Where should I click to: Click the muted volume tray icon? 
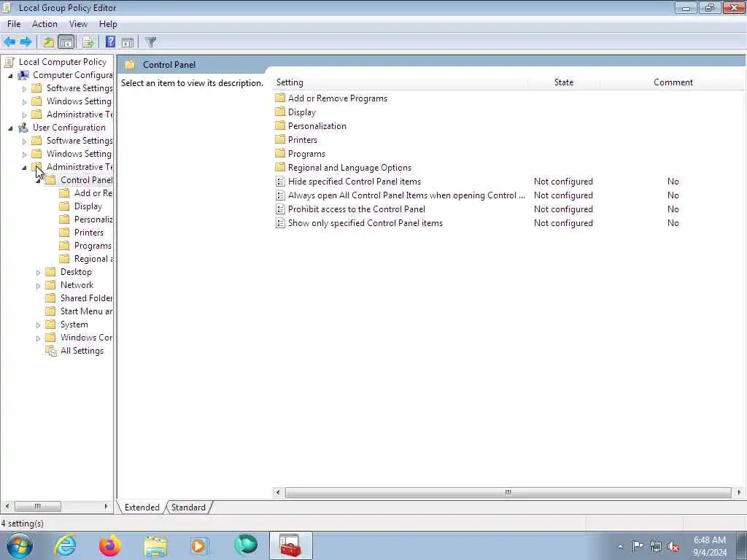click(x=673, y=546)
